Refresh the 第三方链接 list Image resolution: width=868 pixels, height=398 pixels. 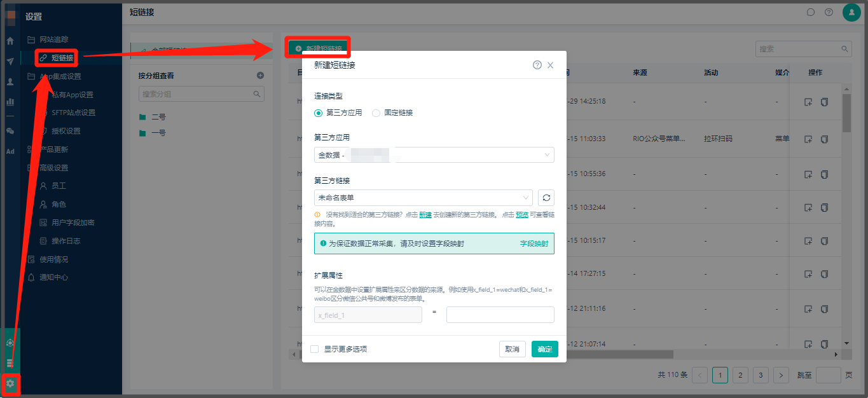546,198
